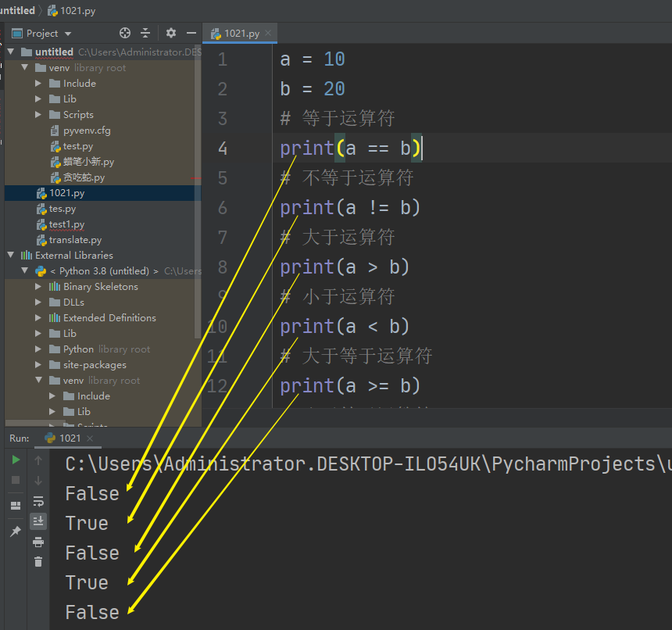Screen dimensions: 672x630
Task: Open the Project panel settings gear
Action: (170, 33)
